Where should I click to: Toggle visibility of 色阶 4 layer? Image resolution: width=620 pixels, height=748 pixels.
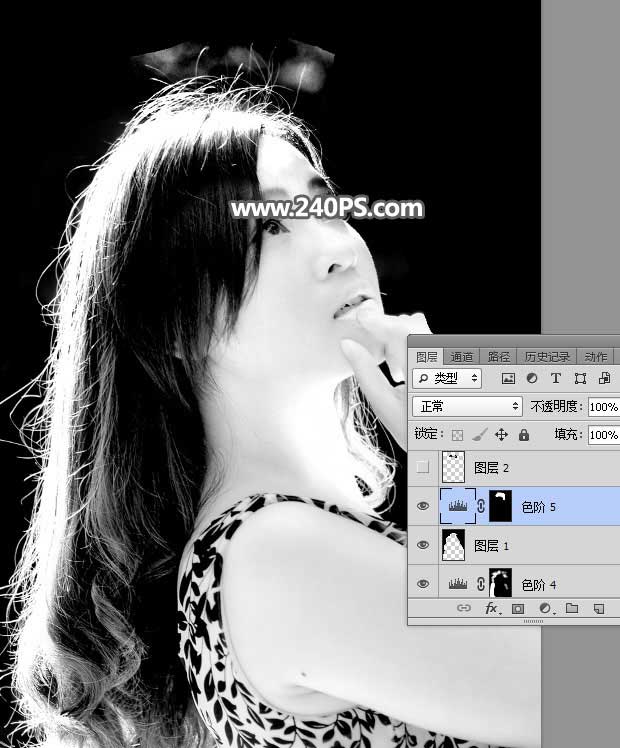click(423, 583)
